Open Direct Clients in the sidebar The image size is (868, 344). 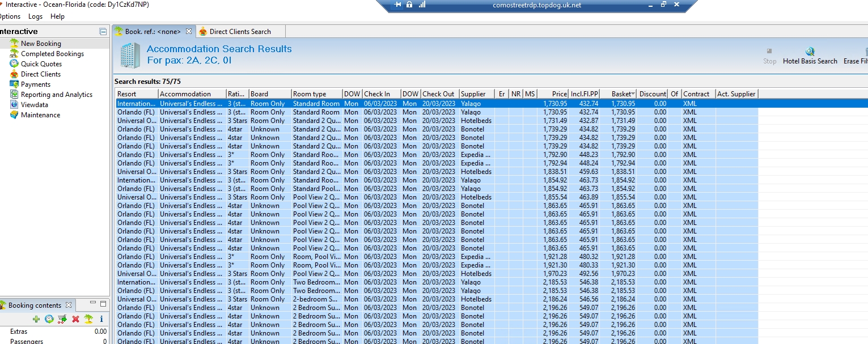point(41,74)
